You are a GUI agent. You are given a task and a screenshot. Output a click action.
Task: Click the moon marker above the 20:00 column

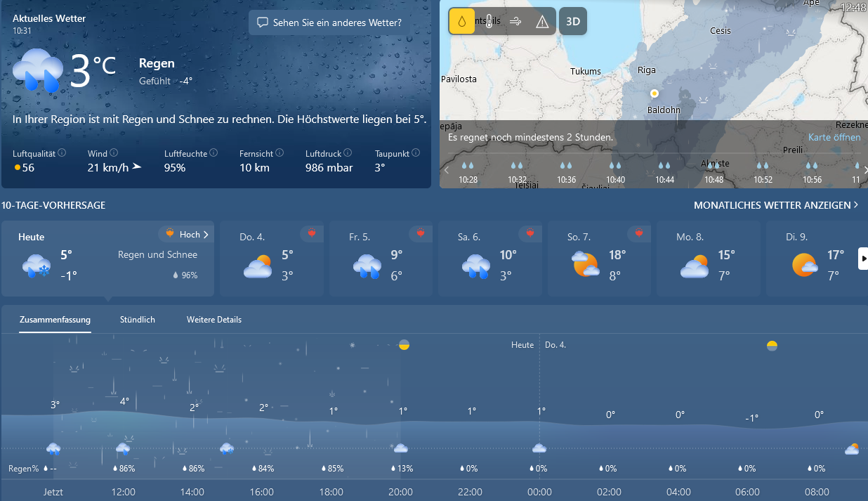pos(404,344)
